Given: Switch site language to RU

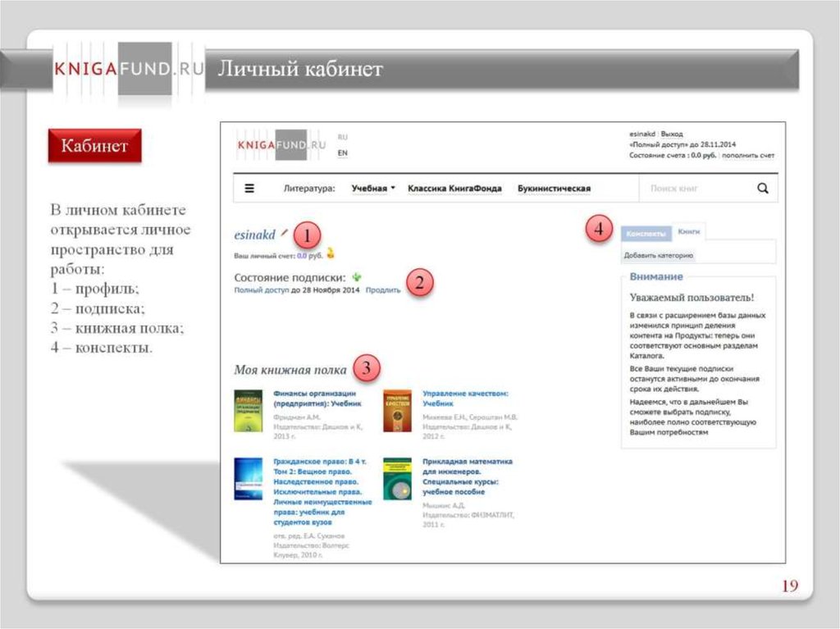Looking at the screenshot, I should click(342, 137).
